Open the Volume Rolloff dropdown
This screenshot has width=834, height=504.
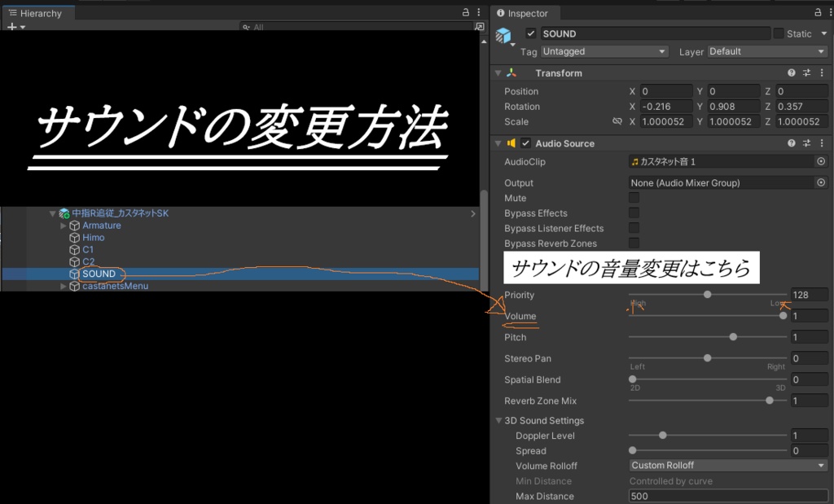727,465
